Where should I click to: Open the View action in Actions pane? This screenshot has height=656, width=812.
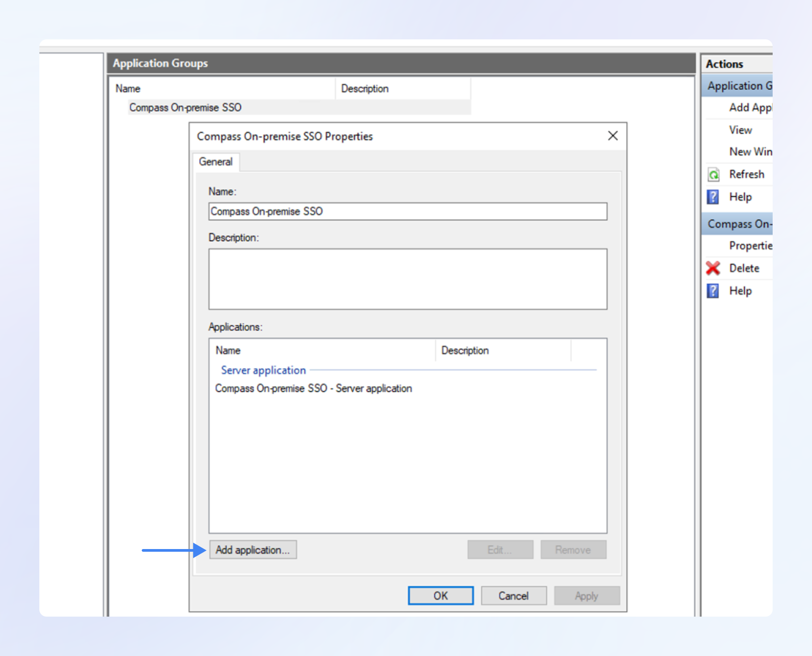[x=740, y=130]
